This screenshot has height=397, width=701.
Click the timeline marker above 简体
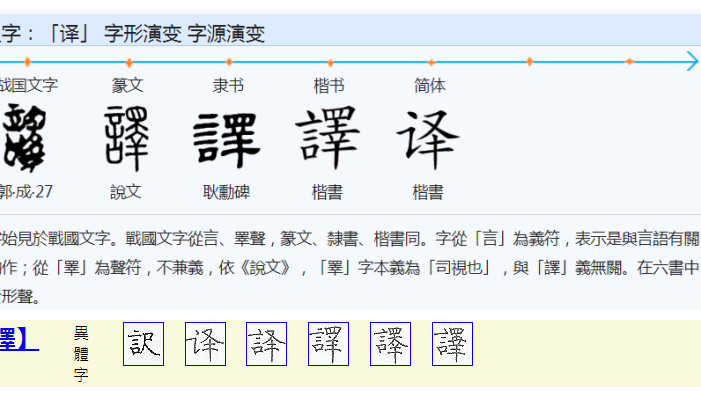click(x=431, y=62)
